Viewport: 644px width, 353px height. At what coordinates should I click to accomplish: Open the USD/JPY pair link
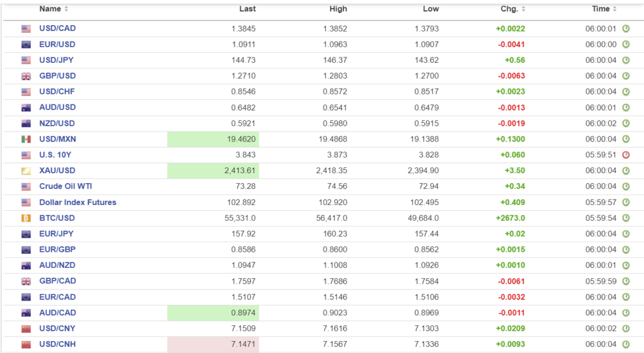pyautogui.click(x=57, y=60)
